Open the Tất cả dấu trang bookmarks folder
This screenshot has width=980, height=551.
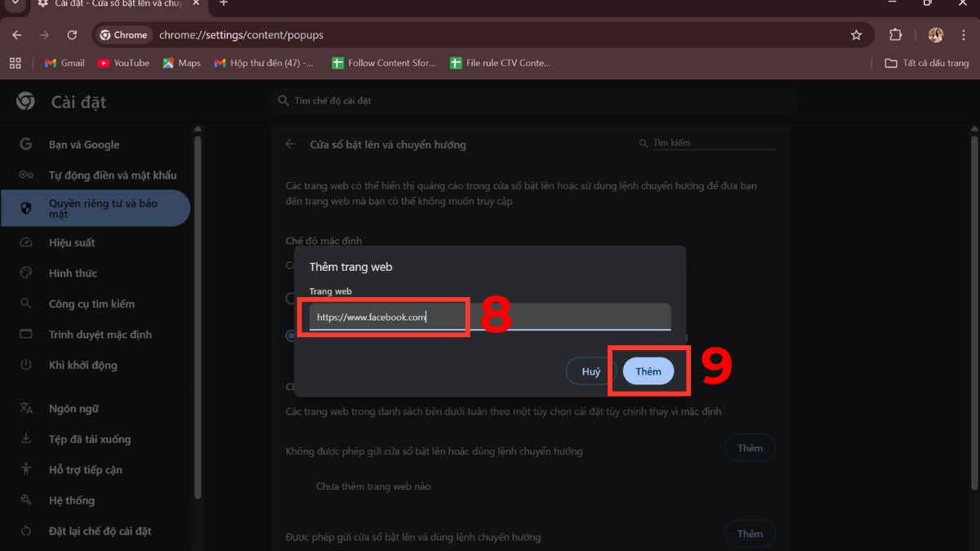pos(927,63)
